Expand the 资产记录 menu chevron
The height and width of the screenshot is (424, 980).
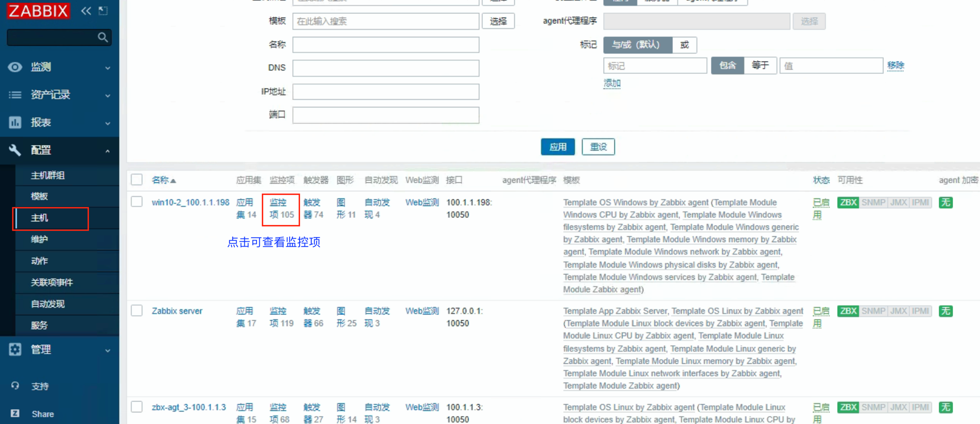click(108, 95)
